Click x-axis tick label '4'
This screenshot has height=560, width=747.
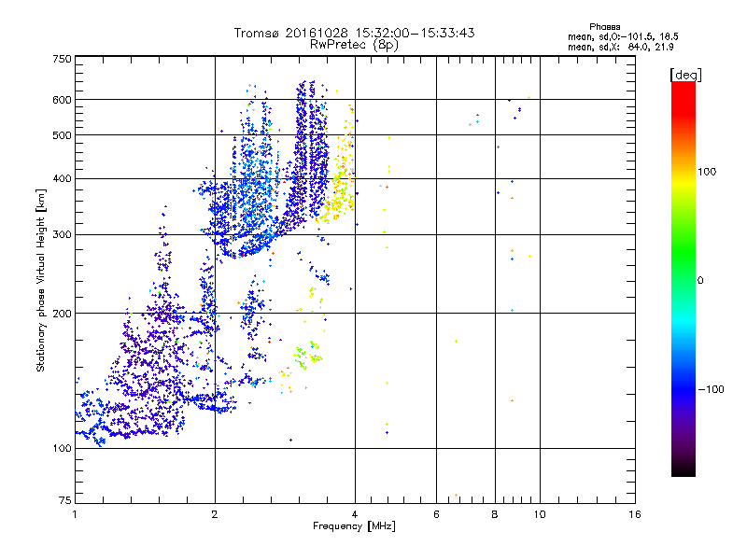[x=355, y=514]
